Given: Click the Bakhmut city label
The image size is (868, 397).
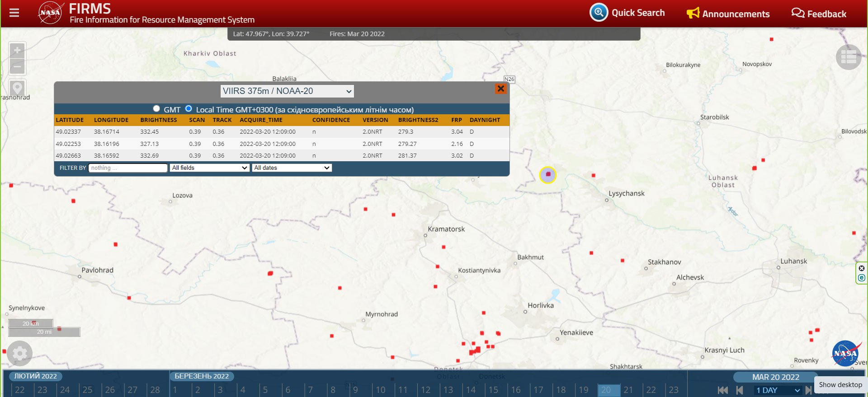Looking at the screenshot, I should pyautogui.click(x=530, y=257).
